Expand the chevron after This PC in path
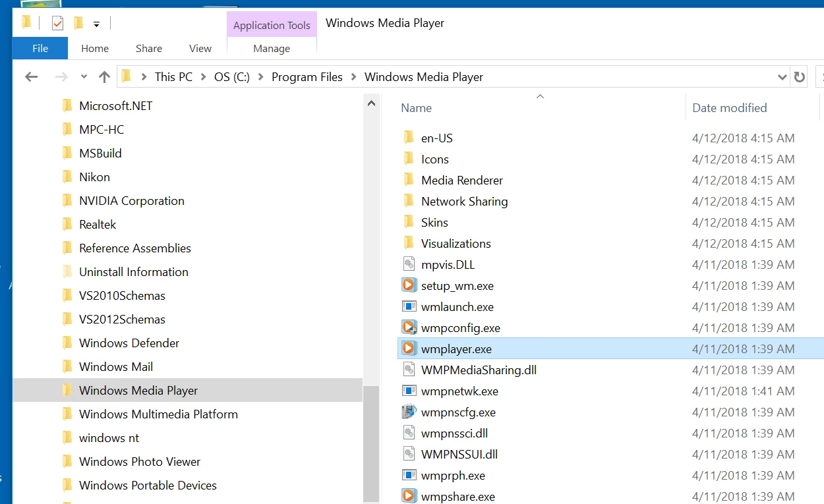 tap(203, 77)
